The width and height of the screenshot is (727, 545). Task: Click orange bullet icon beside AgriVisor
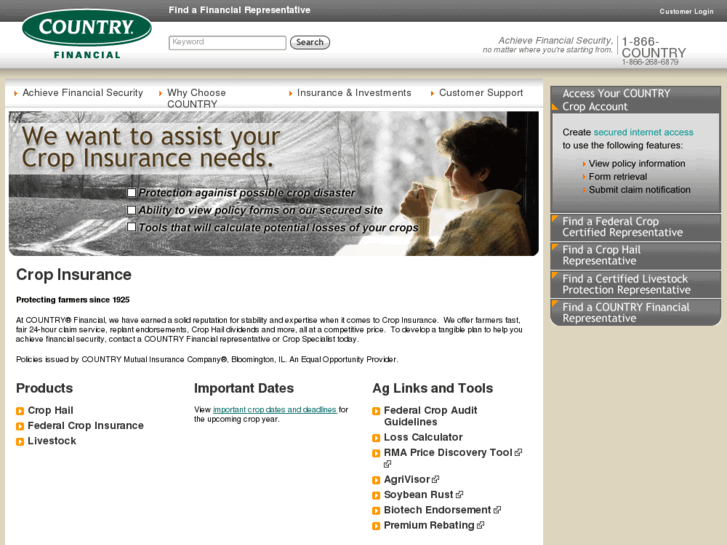pyautogui.click(x=376, y=480)
